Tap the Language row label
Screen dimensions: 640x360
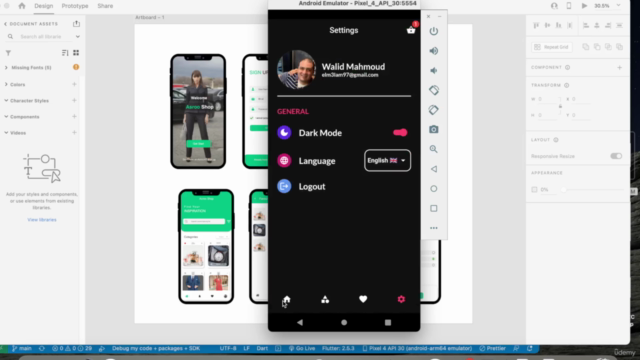[317, 161]
